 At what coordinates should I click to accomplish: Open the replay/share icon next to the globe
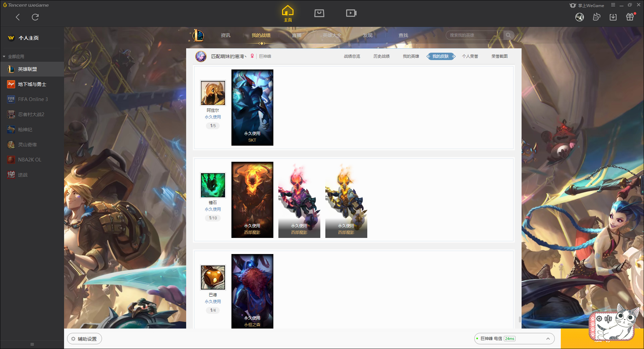point(596,17)
